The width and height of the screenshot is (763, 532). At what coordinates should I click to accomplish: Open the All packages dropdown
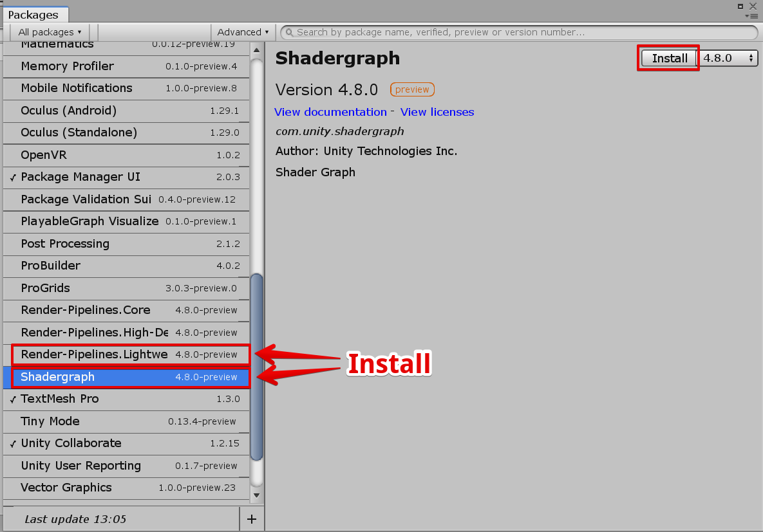point(48,32)
